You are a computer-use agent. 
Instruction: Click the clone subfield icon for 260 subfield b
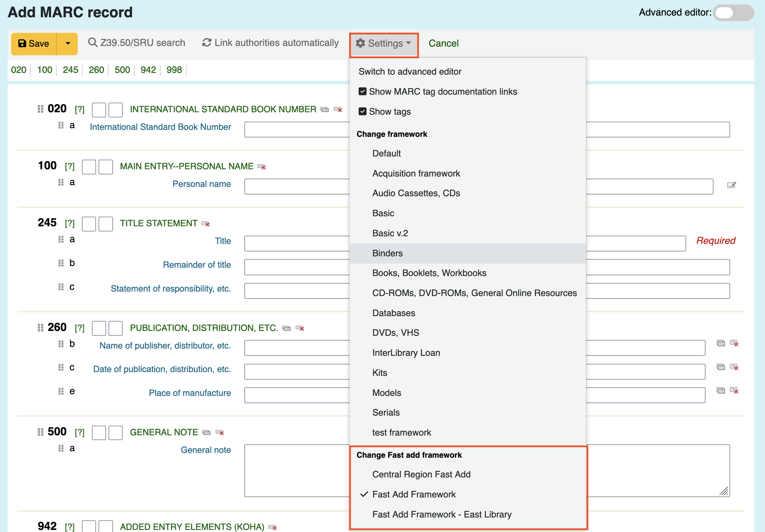coord(721,343)
